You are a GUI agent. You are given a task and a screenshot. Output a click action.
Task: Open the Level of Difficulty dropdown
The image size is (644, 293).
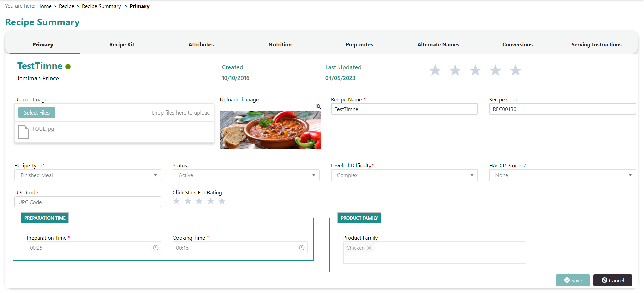click(404, 175)
